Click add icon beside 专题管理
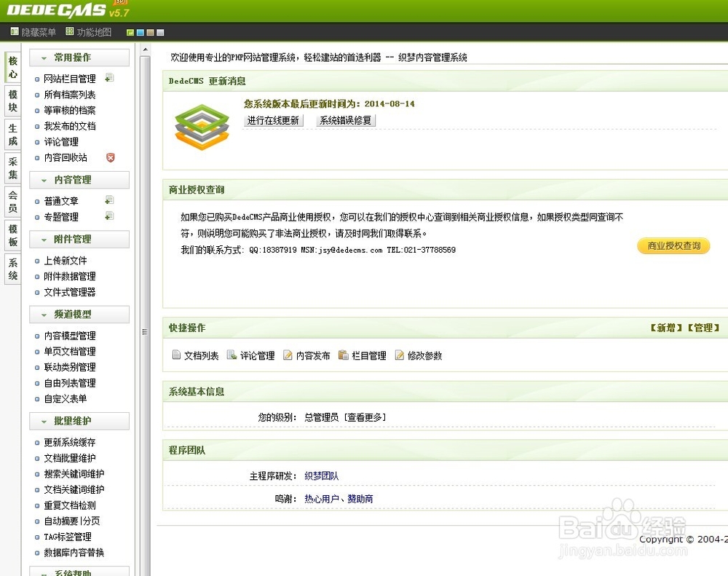This screenshot has height=576, width=728. [x=110, y=216]
